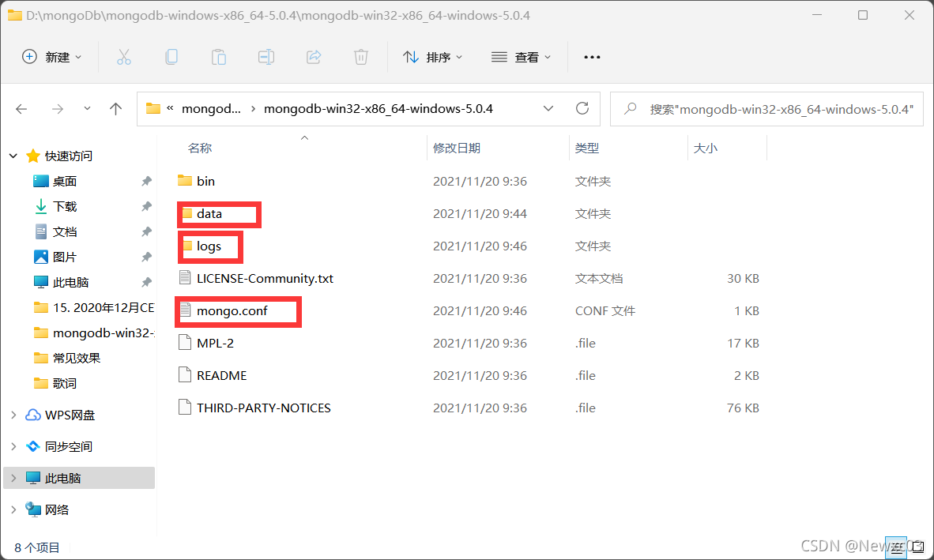Screen dimensions: 934x560
Task: Open the see-more ellipsis menu
Action: 592,56
